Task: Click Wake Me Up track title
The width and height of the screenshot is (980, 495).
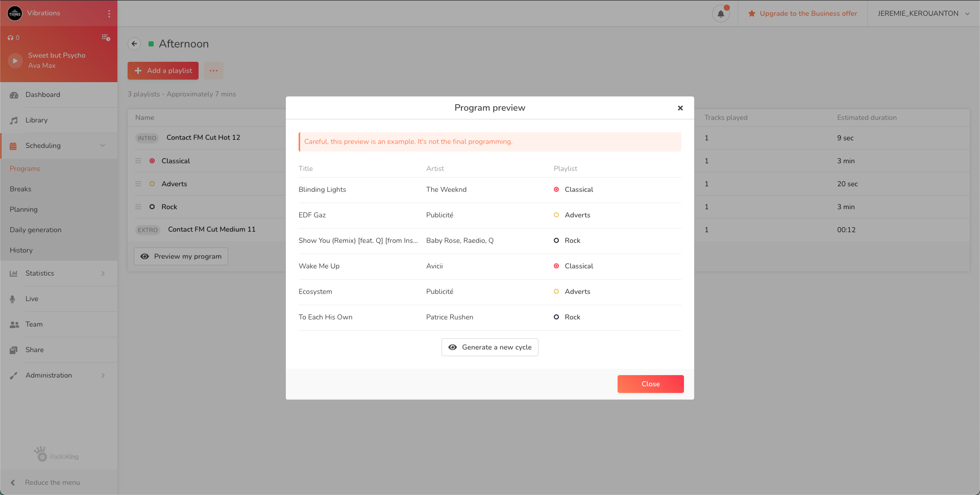Action: point(319,266)
